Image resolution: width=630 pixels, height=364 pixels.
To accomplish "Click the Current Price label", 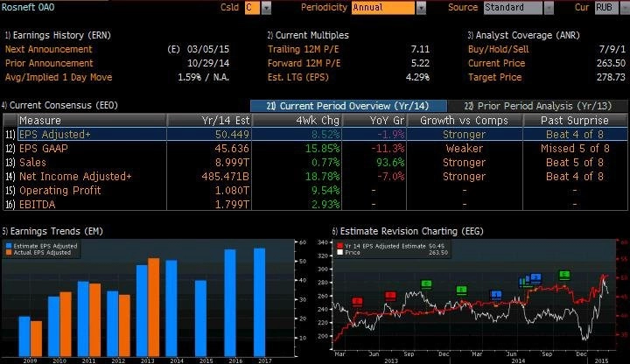I will pos(497,64).
